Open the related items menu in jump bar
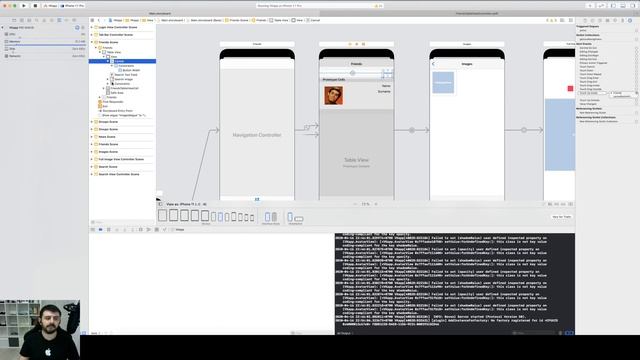Viewport: 640px width, 360px height. pos(92,20)
